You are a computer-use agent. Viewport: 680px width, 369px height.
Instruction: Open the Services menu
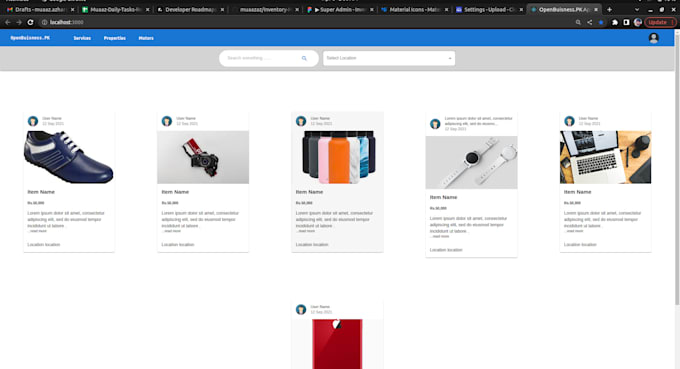(x=82, y=38)
